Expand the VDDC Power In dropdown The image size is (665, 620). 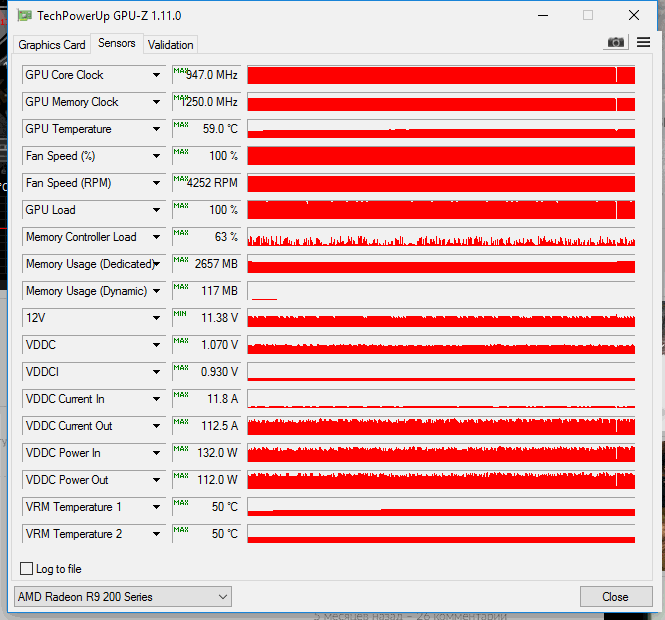point(156,453)
